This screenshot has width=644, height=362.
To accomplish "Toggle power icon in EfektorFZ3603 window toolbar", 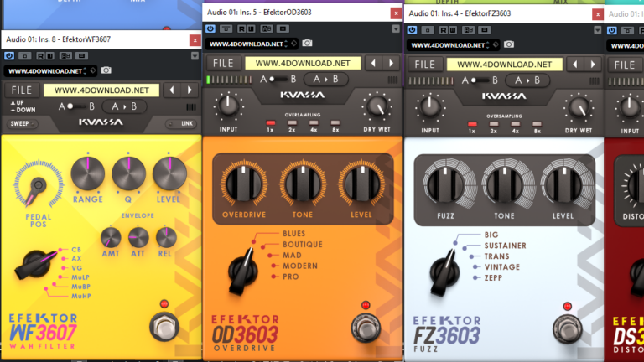I will pyautogui.click(x=412, y=30).
